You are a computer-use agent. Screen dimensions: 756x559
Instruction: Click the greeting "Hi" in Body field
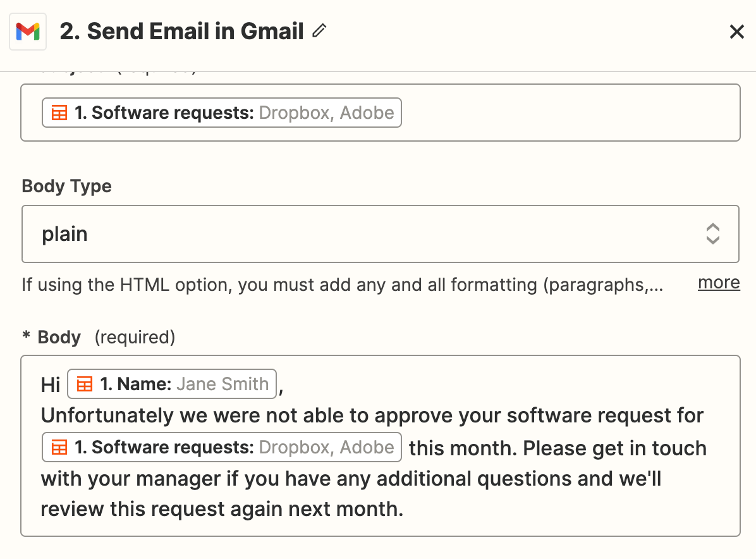[51, 384]
